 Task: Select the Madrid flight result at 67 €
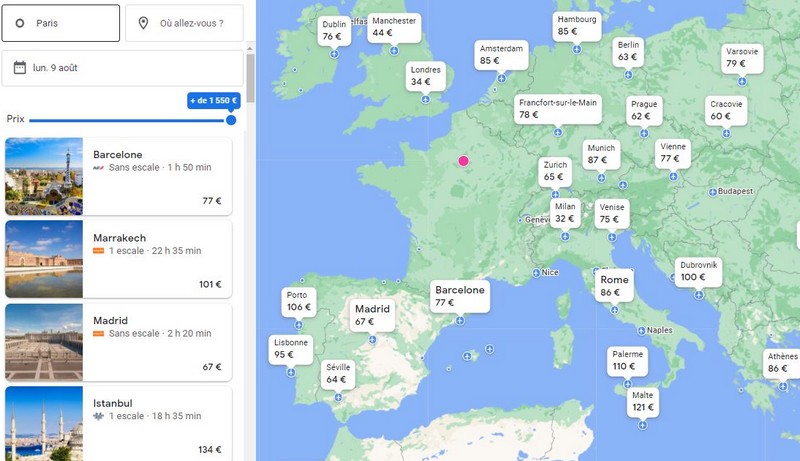[118, 342]
